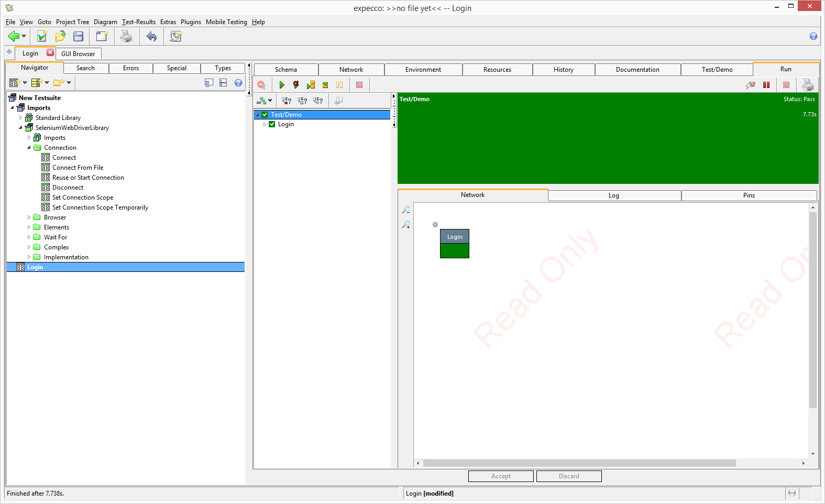Switch to the Schema tab
Image resolution: width=825 pixels, height=504 pixels.
point(285,70)
